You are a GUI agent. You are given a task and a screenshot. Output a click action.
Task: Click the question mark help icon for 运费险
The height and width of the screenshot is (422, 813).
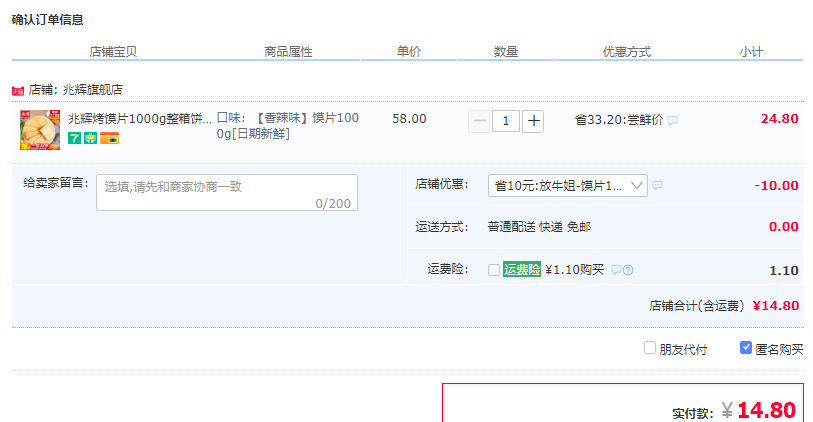628,270
